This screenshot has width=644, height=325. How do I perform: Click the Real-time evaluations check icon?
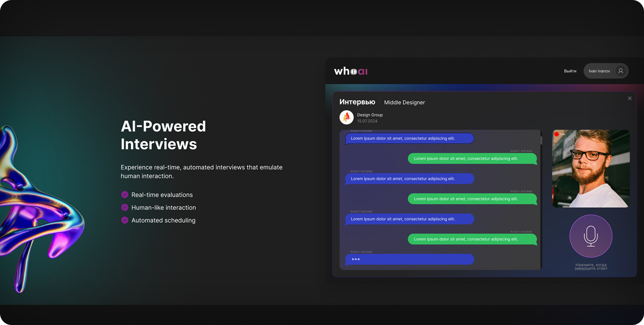[x=125, y=195]
